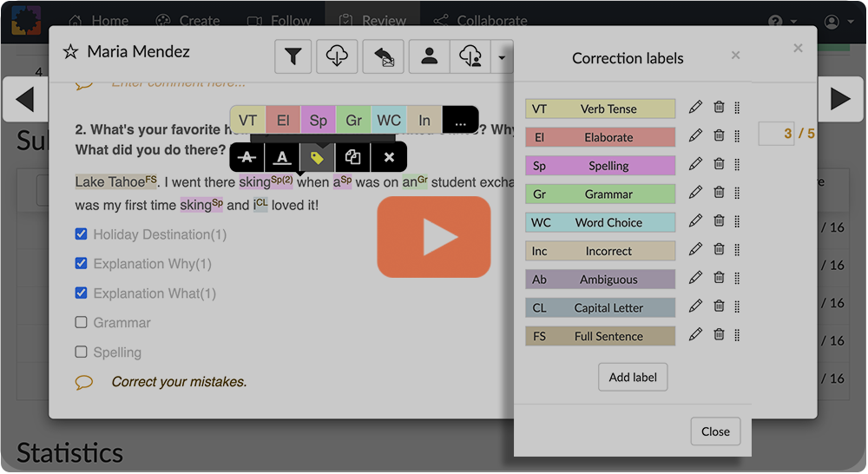Apply the In quick label
This screenshot has width=868, height=474.
click(424, 120)
